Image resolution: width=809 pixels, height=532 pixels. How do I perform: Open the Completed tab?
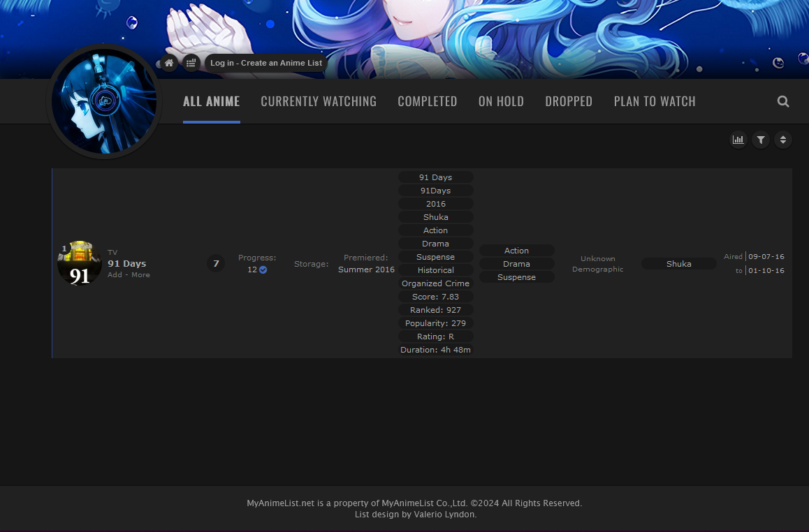428,101
